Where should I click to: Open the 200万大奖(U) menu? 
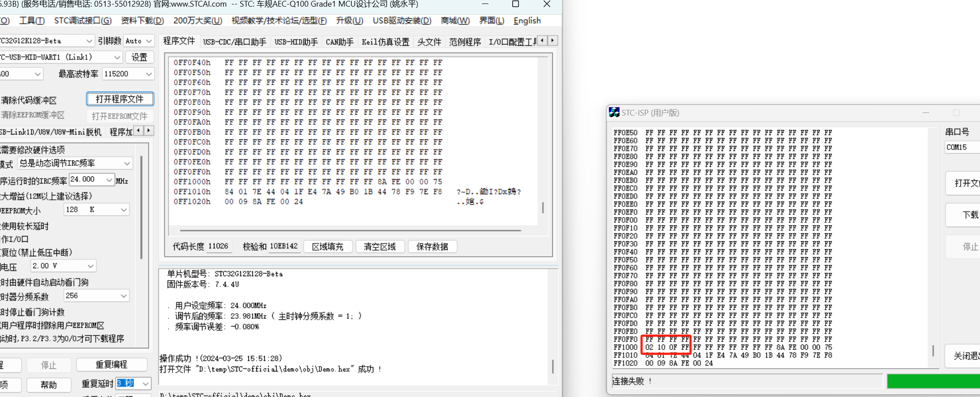(198, 21)
